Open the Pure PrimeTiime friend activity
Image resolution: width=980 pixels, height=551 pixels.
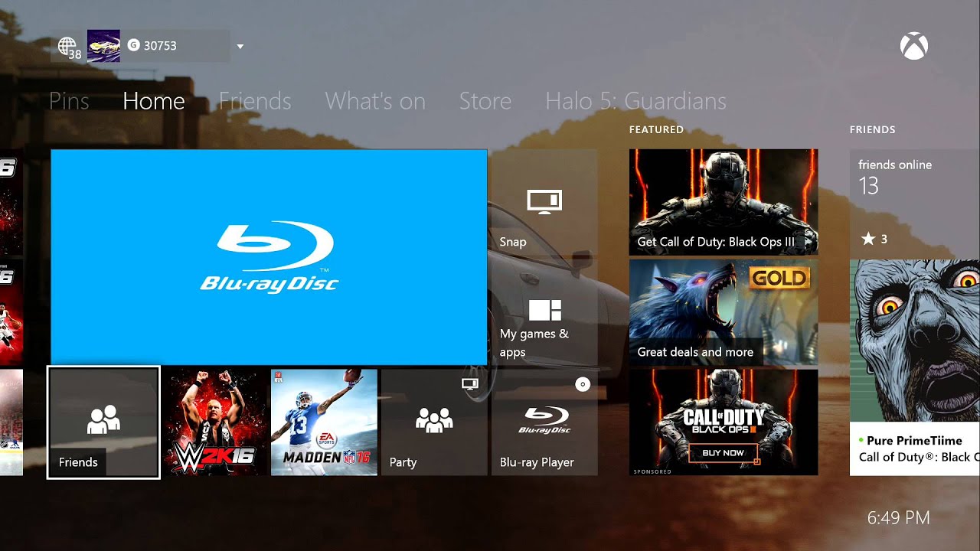click(915, 448)
